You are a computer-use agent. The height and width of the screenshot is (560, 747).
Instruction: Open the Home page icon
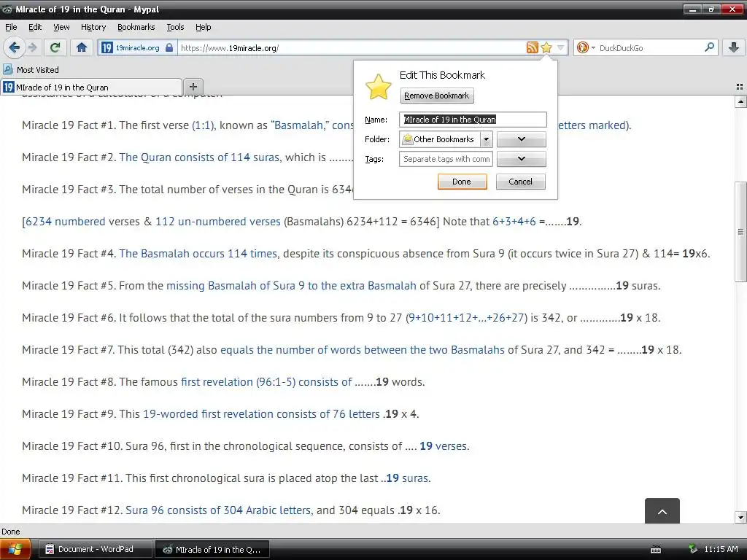click(82, 47)
